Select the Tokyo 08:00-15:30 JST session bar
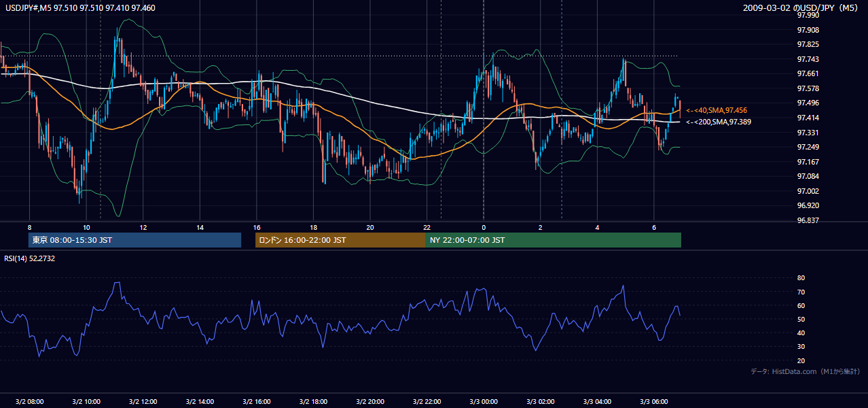The width and height of the screenshot is (868, 408). coord(134,240)
